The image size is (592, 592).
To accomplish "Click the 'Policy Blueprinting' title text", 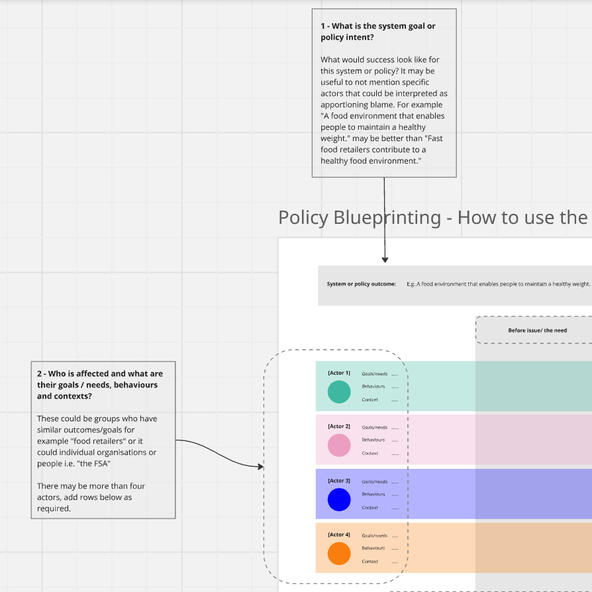I will [359, 218].
